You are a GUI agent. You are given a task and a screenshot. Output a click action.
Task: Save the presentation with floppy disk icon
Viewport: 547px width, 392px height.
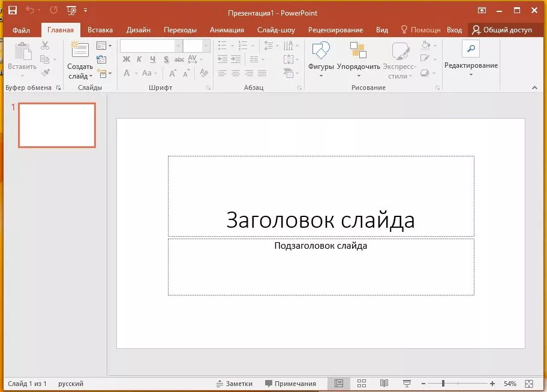coord(13,10)
